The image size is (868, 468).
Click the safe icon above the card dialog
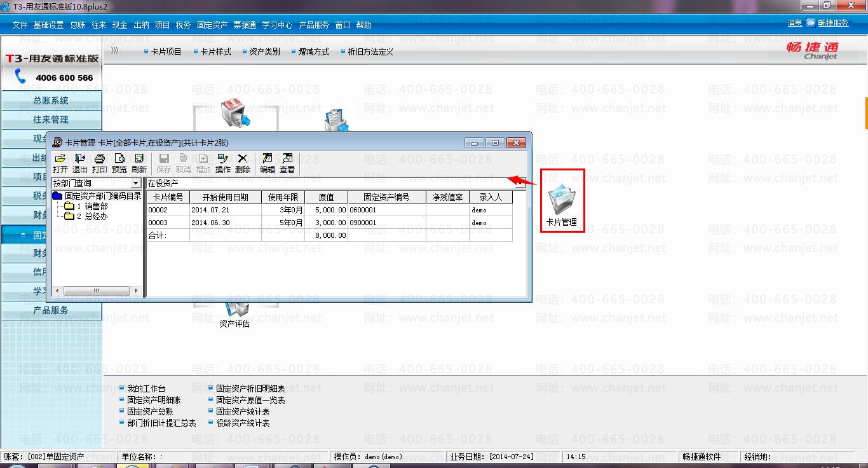235,113
